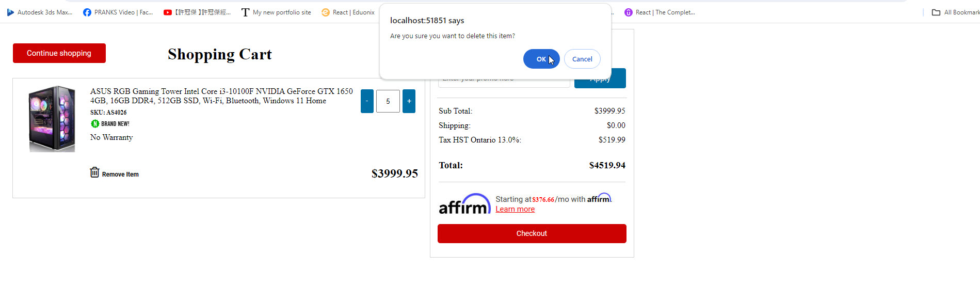The height and width of the screenshot is (286, 980).
Task: Open the Affirm Learn more link
Action: (515, 209)
